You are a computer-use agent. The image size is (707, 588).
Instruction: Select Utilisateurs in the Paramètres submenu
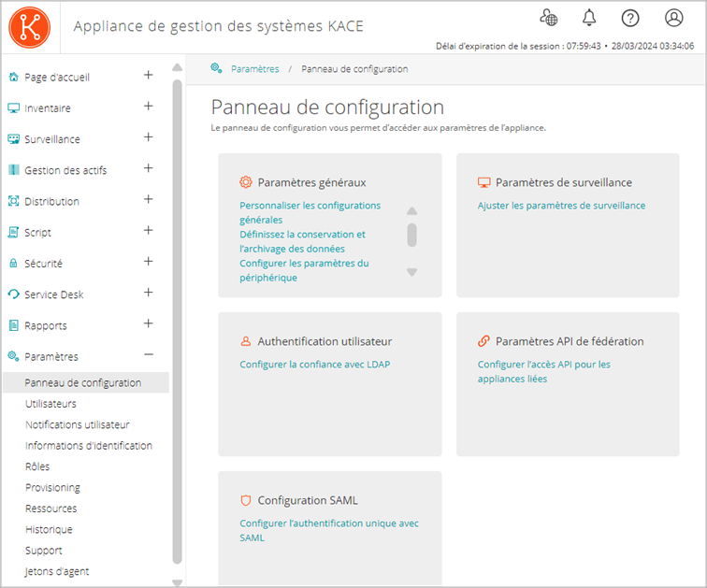click(50, 404)
